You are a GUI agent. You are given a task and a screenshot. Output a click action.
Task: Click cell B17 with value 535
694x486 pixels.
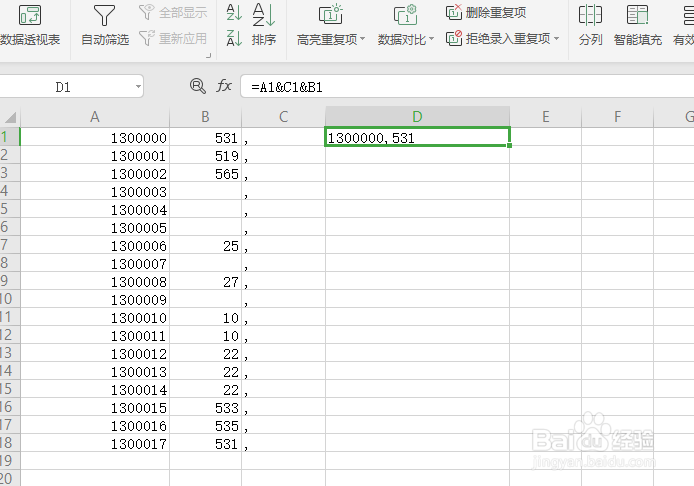coord(205,425)
